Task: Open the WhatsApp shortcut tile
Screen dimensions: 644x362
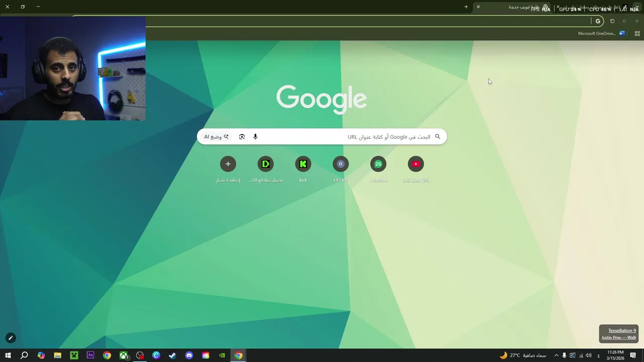Action: [378, 164]
